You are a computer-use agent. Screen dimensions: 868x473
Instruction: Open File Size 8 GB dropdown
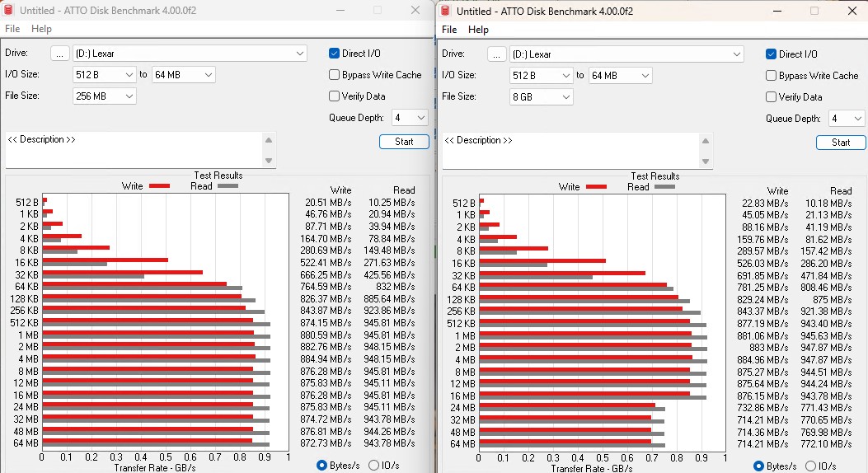[542, 96]
